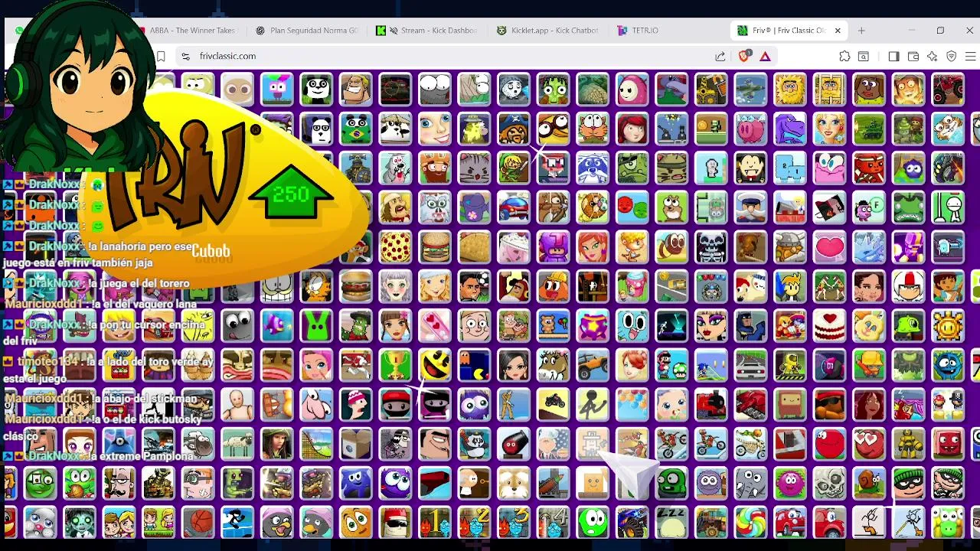Launch the smiling sun face game
The image size is (980, 551).
948,325
